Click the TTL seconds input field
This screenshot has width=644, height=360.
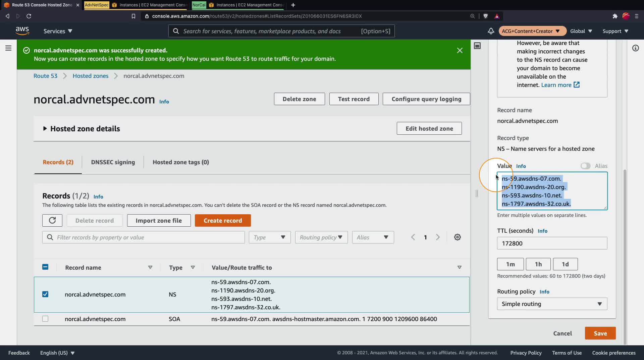tap(552, 243)
